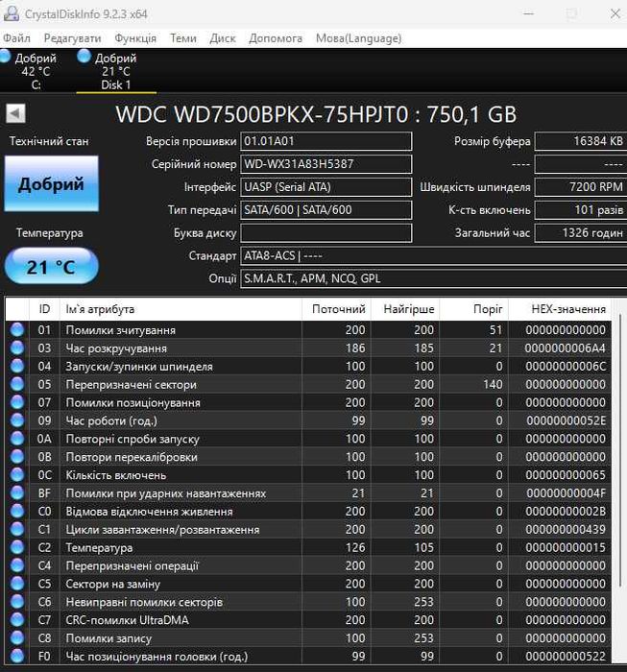Open the Диск menu
Screen dimensions: 627x672
click(223, 38)
